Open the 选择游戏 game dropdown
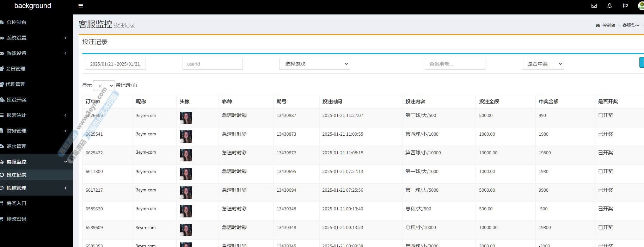 [x=314, y=64]
